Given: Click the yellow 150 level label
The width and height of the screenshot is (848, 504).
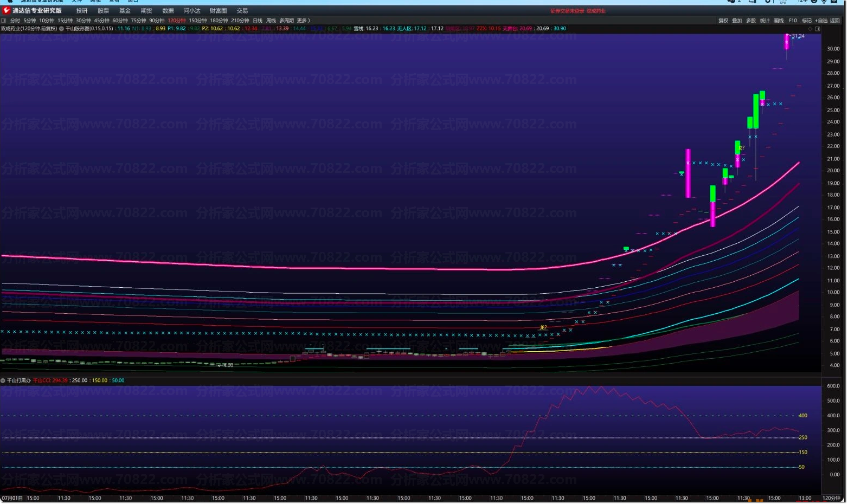Looking at the screenshot, I should tap(803, 452).
